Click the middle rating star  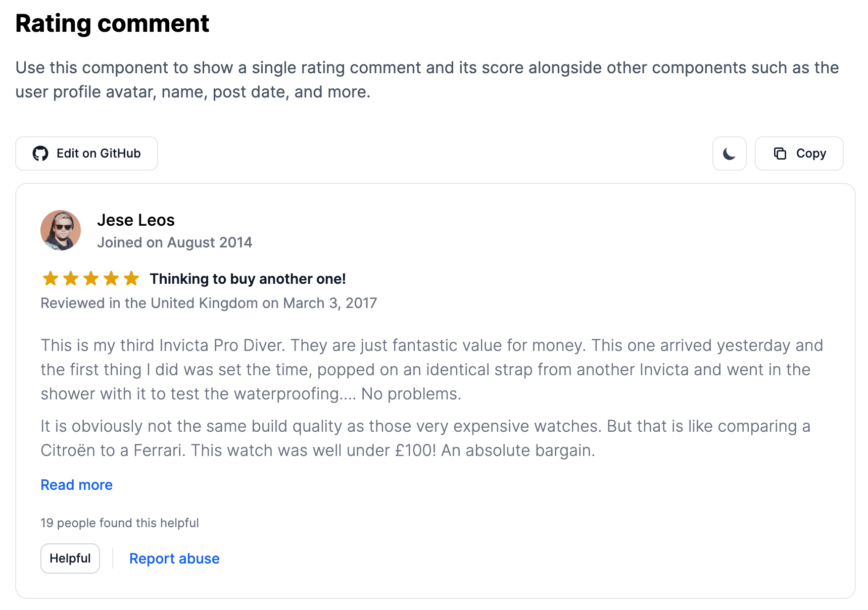click(91, 278)
